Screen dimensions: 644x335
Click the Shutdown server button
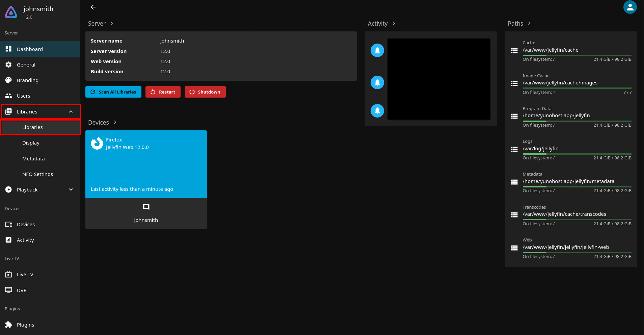205,92
